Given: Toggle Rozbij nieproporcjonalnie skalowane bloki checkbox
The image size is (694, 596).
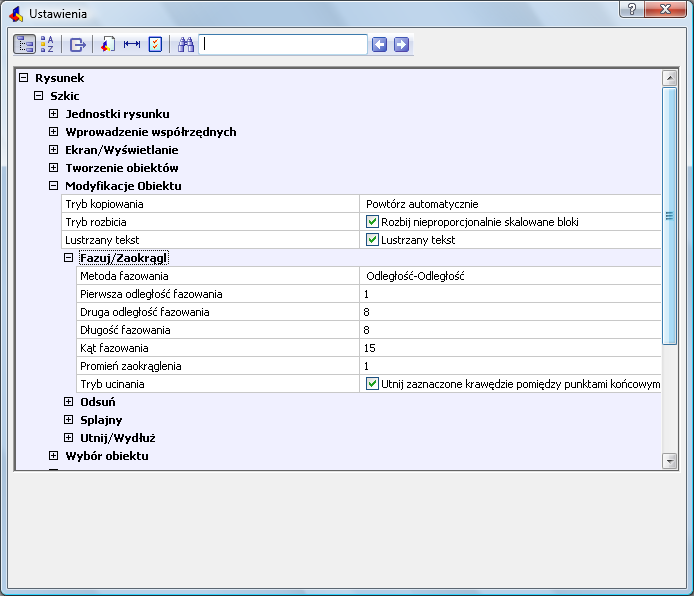Looking at the screenshot, I should [x=372, y=222].
